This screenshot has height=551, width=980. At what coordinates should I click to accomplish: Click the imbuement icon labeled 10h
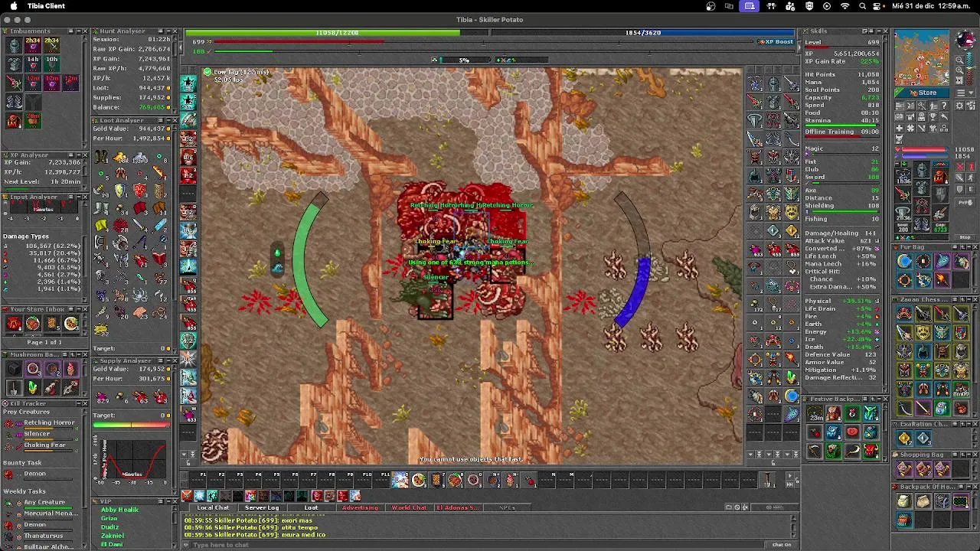click(51, 64)
